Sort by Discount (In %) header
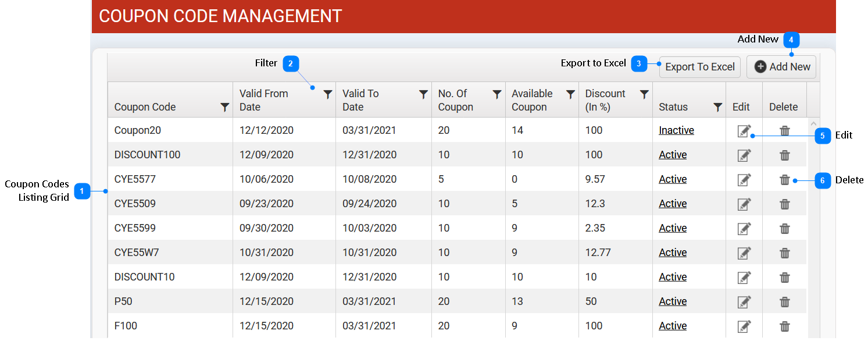The image size is (868, 348). tap(605, 100)
